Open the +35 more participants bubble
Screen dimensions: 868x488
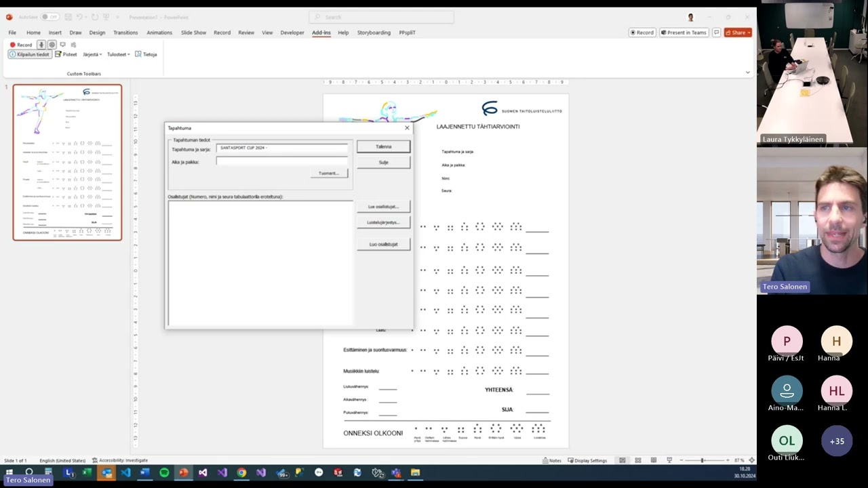(x=837, y=441)
